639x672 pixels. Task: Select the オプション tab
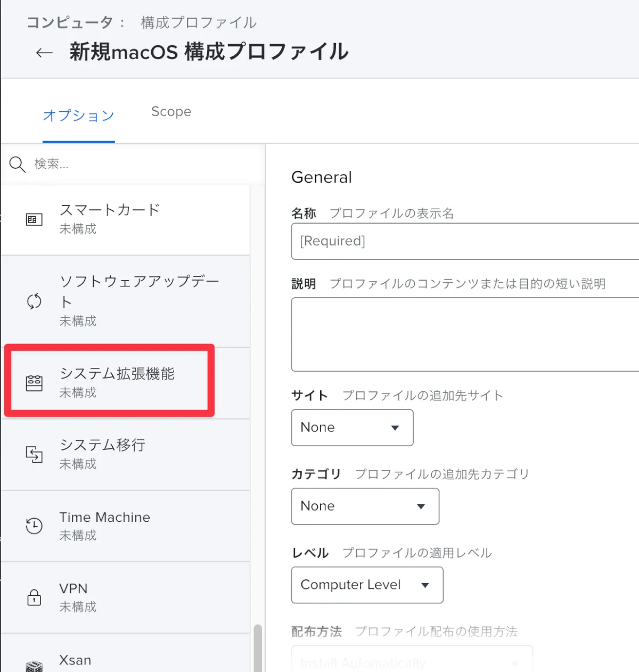[79, 116]
